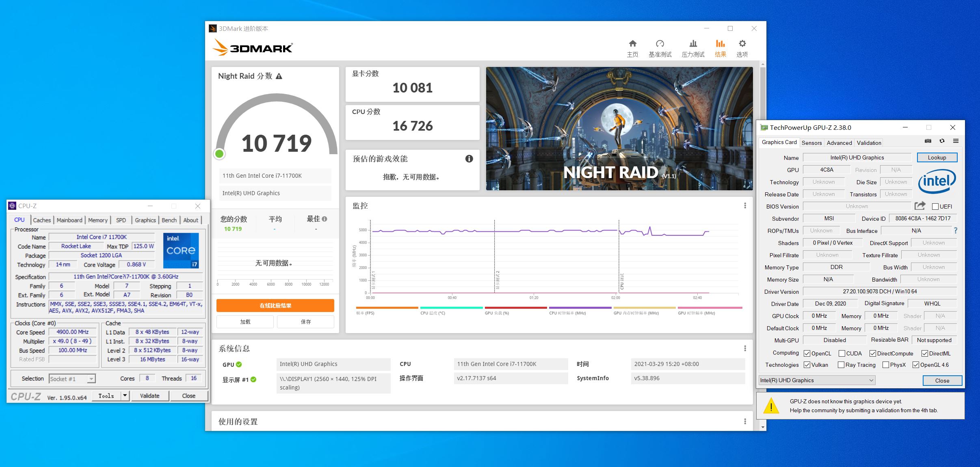This screenshot has width=980, height=467.
Task: Click the estimated game performance info icon
Action: click(469, 159)
